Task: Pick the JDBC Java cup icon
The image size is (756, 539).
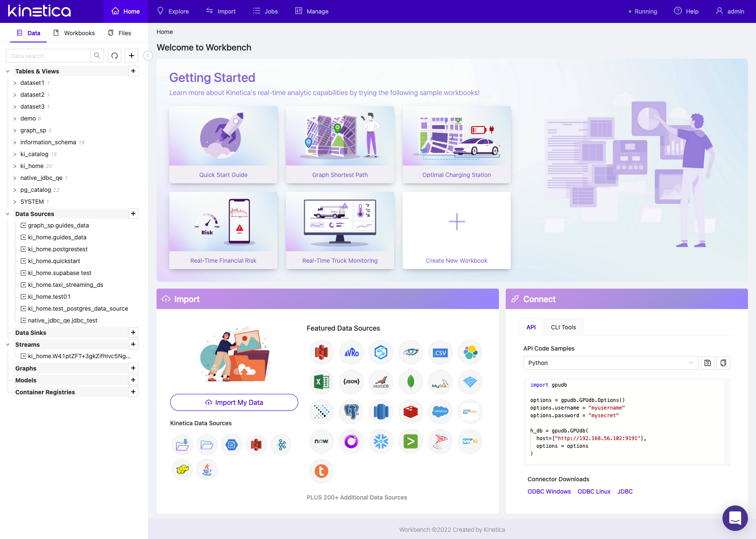Action: (207, 469)
